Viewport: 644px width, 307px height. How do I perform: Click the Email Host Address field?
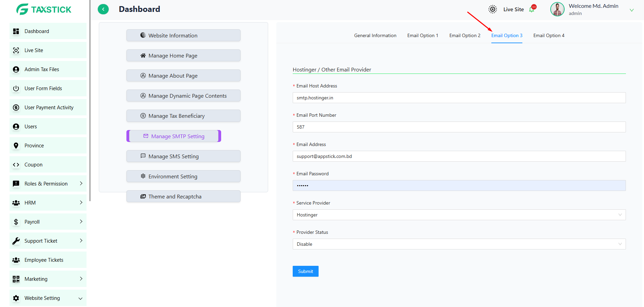tap(459, 98)
